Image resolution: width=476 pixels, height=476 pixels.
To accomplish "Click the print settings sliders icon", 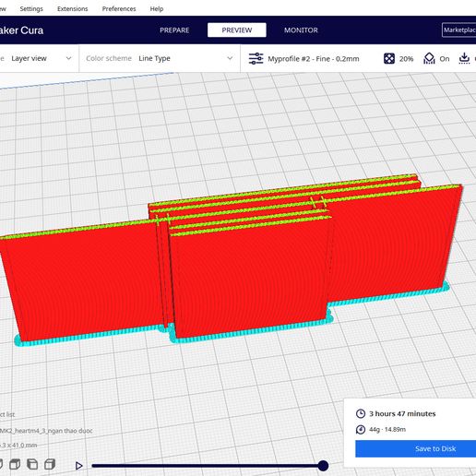I will tap(256, 58).
